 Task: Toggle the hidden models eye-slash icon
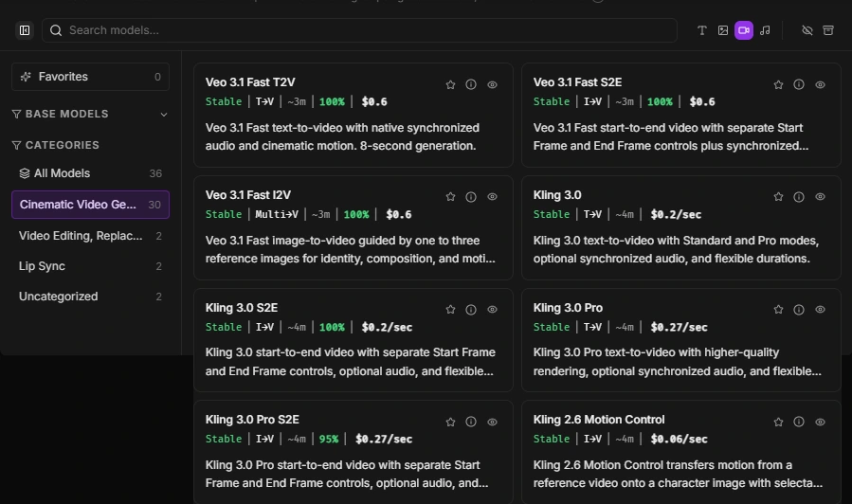click(x=807, y=30)
